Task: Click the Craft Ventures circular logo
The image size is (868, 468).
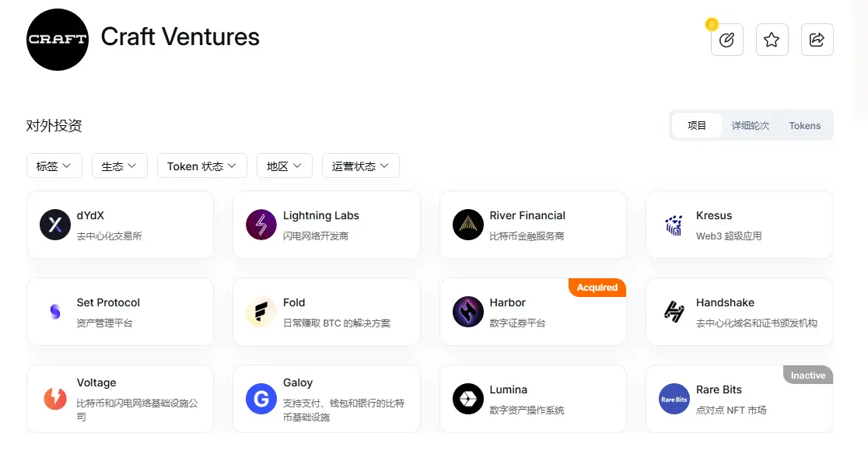Action: 57,40
